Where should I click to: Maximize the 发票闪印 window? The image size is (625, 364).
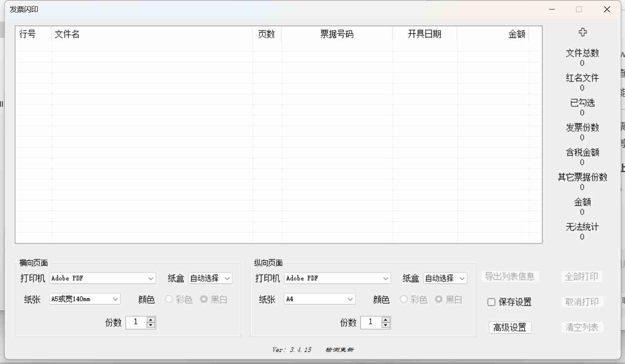(x=579, y=9)
